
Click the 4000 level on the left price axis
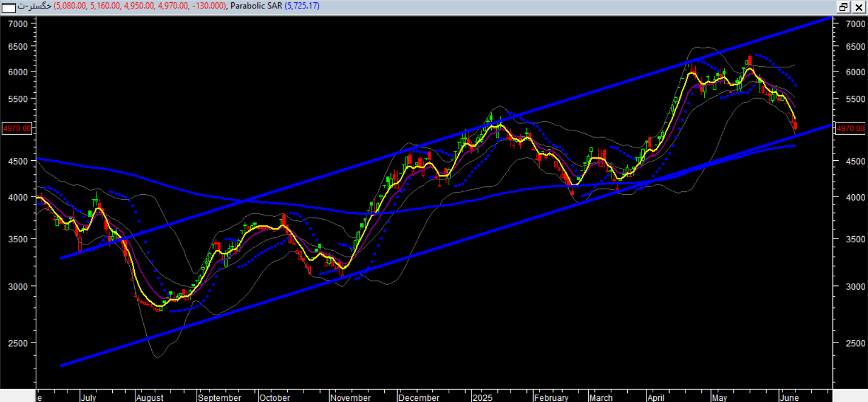coord(18,197)
